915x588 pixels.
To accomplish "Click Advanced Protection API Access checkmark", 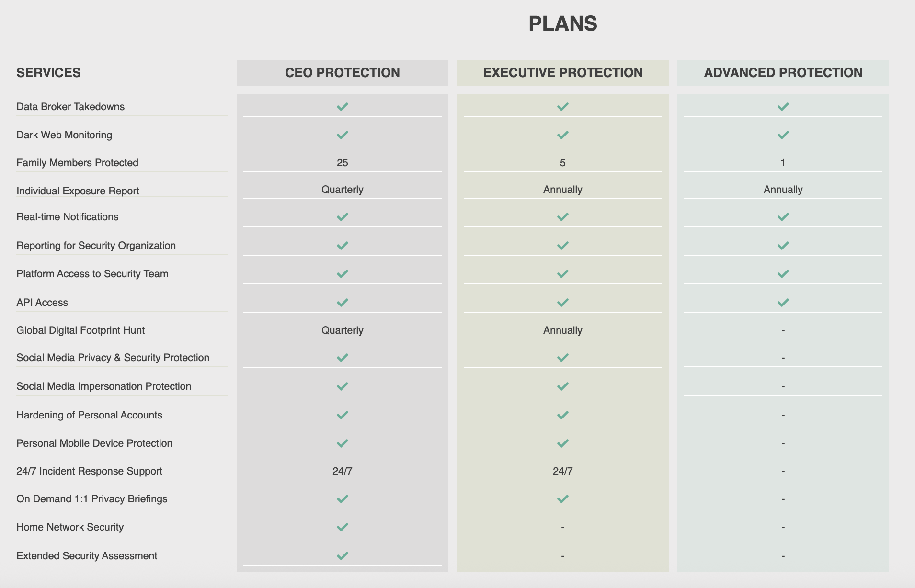I will pyautogui.click(x=783, y=303).
